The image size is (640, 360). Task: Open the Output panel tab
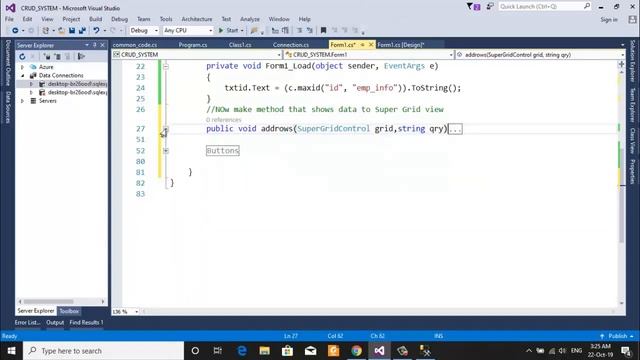click(55, 322)
